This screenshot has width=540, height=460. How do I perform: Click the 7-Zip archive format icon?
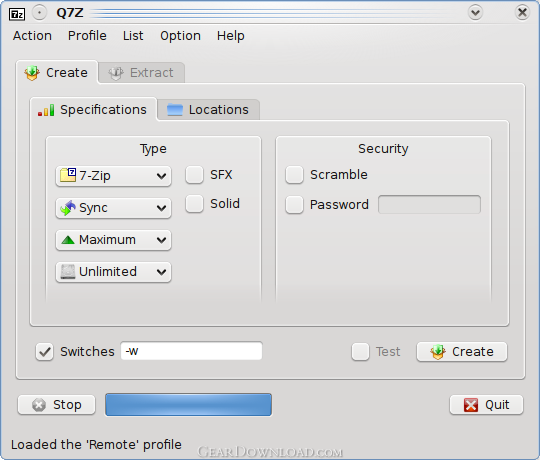(68, 175)
